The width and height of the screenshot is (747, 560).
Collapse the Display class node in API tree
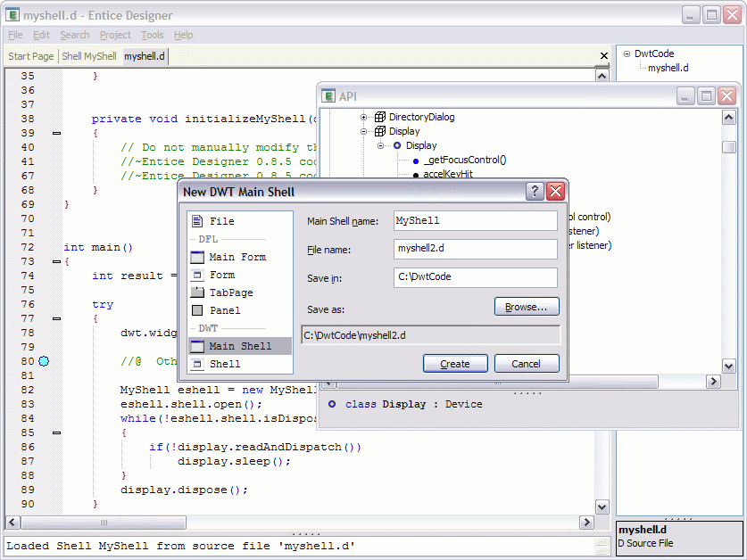[x=380, y=145]
